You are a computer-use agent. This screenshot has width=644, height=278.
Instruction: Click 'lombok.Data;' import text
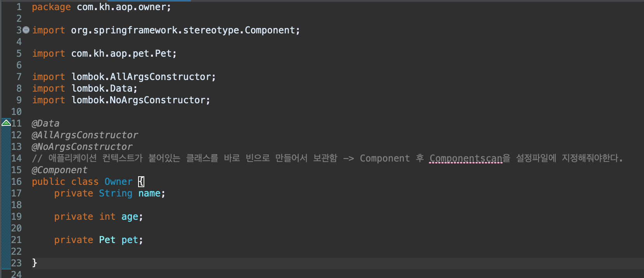coord(104,89)
